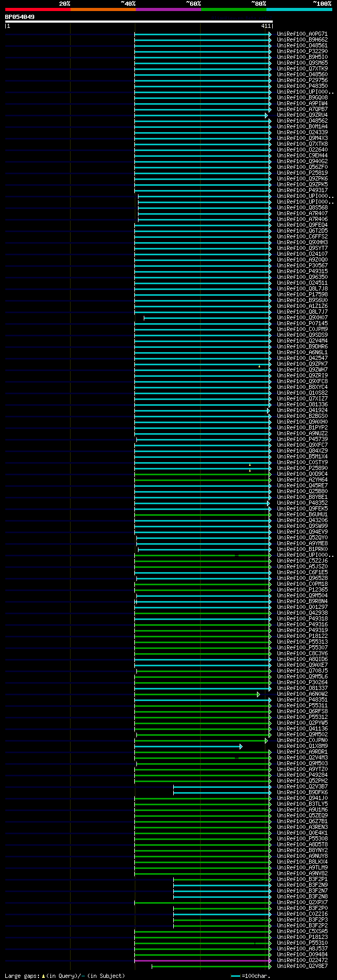Select hit UniRef100_P07145
337x980 pixels.
[x=302, y=324]
